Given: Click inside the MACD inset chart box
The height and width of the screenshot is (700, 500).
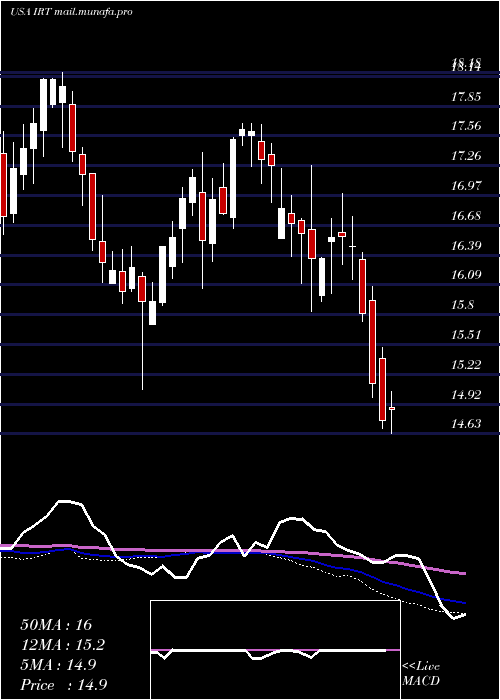Looking at the screenshot, I should click(275, 650).
